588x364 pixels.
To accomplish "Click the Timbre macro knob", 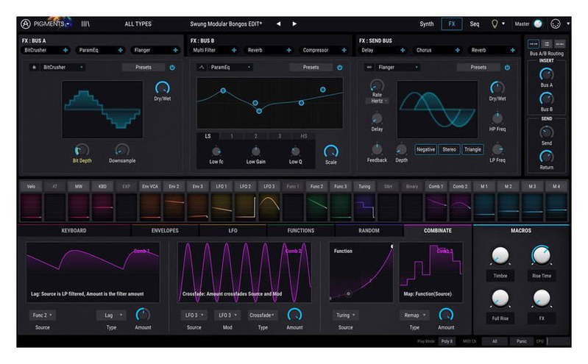I will pos(500,256).
